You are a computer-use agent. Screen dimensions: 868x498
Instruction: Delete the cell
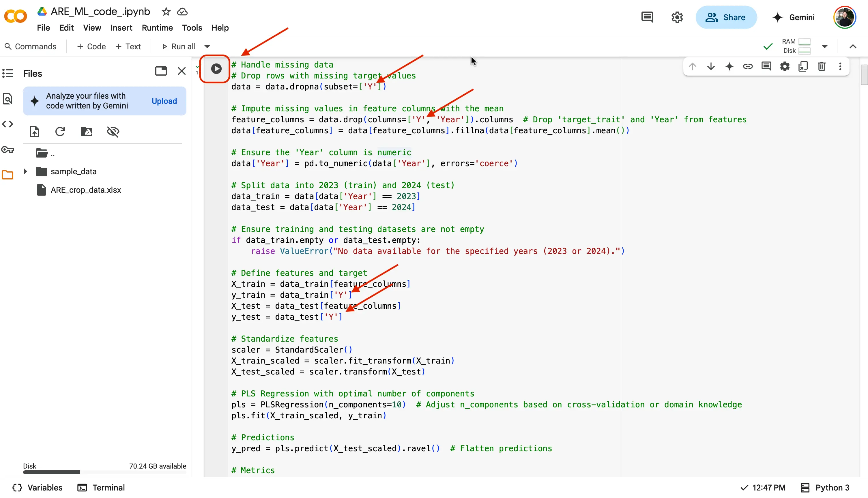[x=822, y=66]
